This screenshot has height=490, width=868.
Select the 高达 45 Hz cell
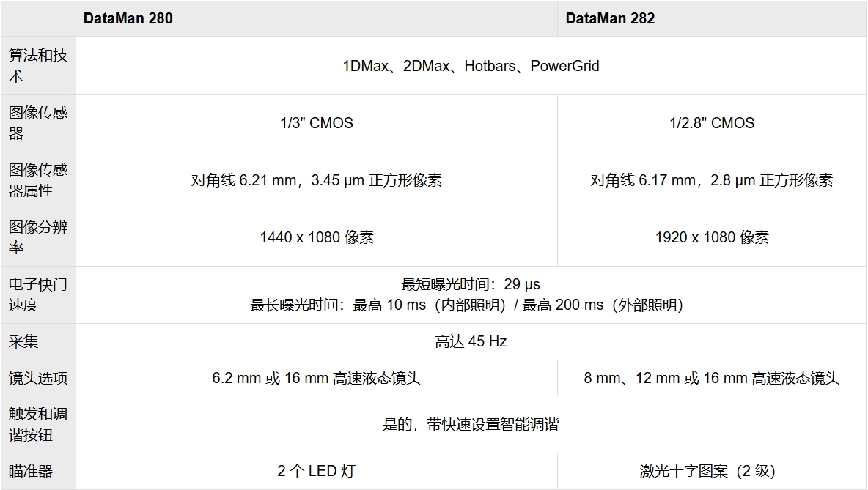click(x=471, y=341)
